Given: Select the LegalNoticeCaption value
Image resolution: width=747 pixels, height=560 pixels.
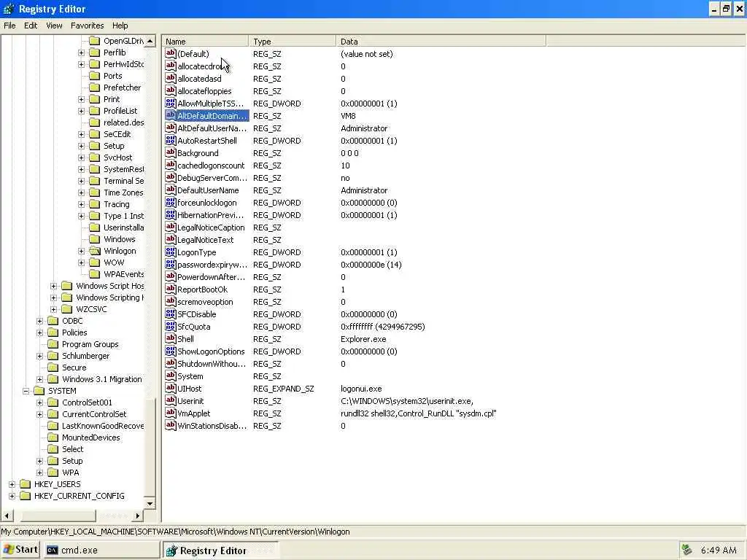Looking at the screenshot, I should (x=211, y=227).
